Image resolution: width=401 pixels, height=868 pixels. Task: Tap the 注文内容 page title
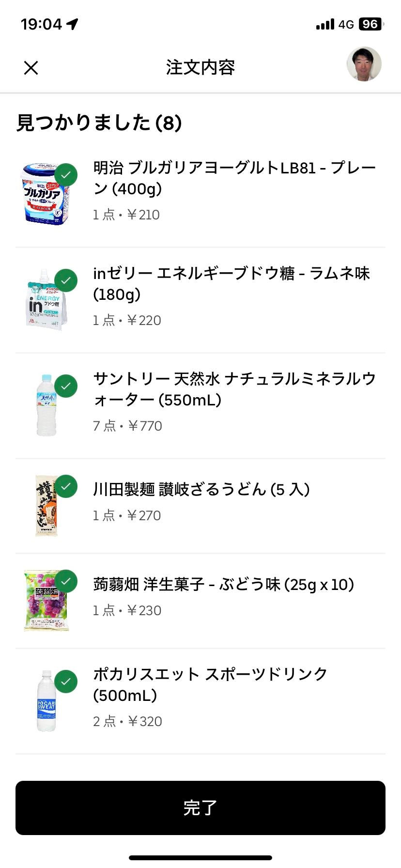tap(200, 68)
